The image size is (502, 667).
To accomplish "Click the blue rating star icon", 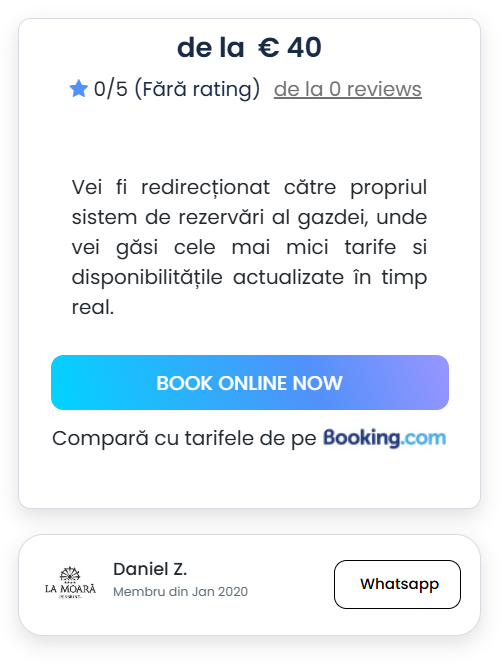I will pos(79,89).
